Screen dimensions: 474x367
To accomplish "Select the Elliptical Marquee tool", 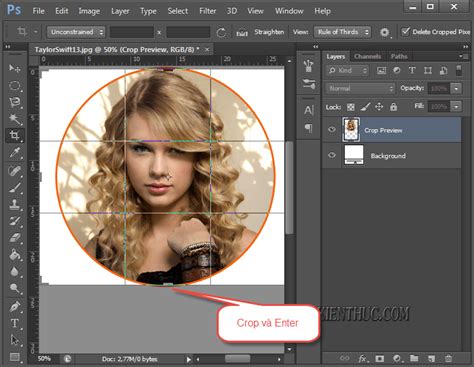I will point(14,85).
